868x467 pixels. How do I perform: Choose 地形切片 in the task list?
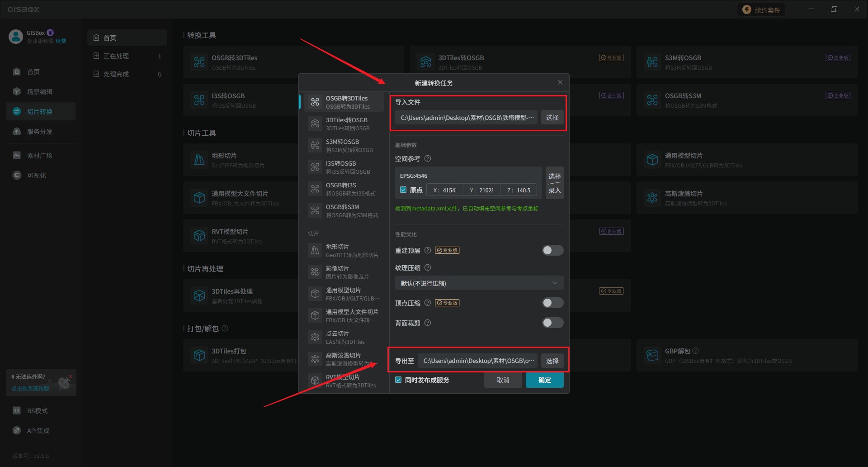click(346, 250)
